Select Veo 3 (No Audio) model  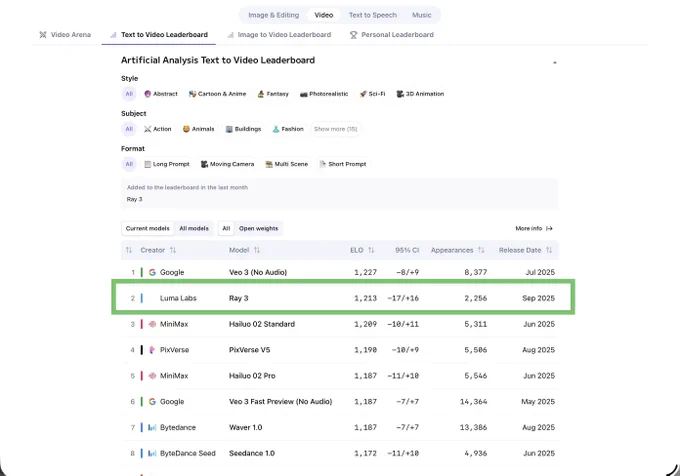pyautogui.click(x=258, y=272)
